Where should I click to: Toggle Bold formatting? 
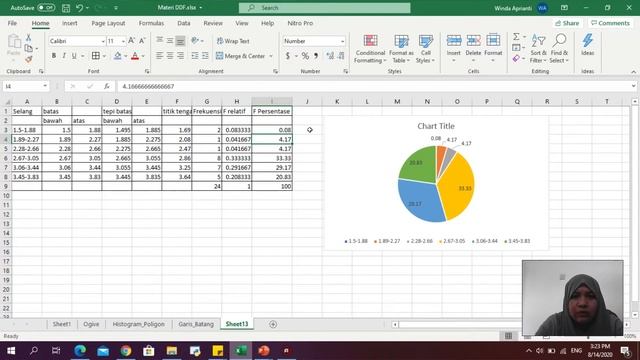point(53,56)
